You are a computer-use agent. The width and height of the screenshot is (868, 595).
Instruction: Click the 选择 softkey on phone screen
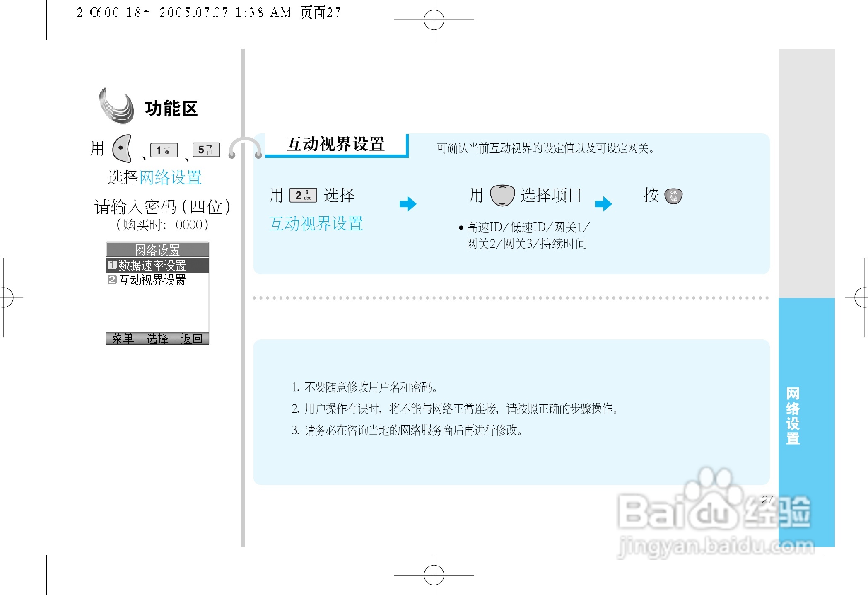pyautogui.click(x=157, y=339)
